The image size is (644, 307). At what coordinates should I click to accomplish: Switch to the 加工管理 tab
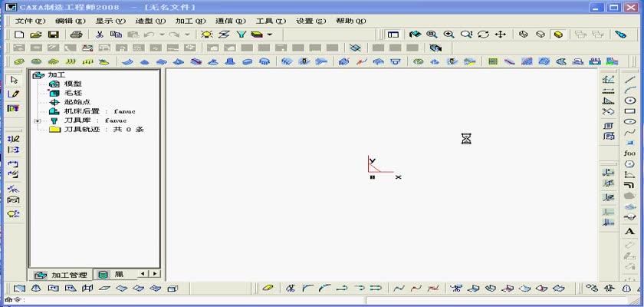pos(61,275)
